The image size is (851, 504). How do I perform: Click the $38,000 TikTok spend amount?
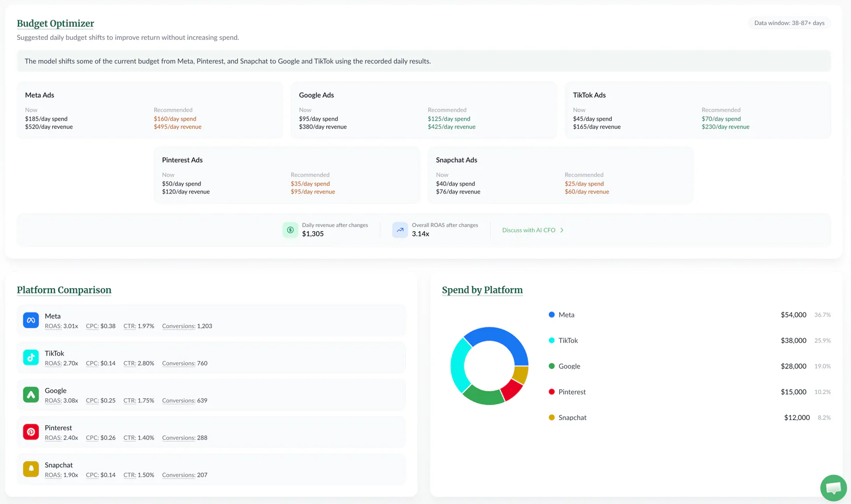[x=794, y=340]
